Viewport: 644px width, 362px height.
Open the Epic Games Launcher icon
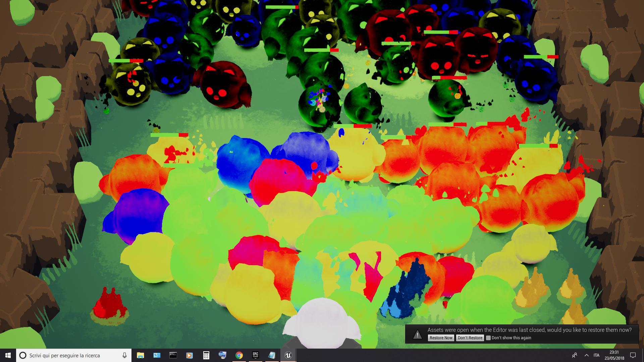[255, 355]
